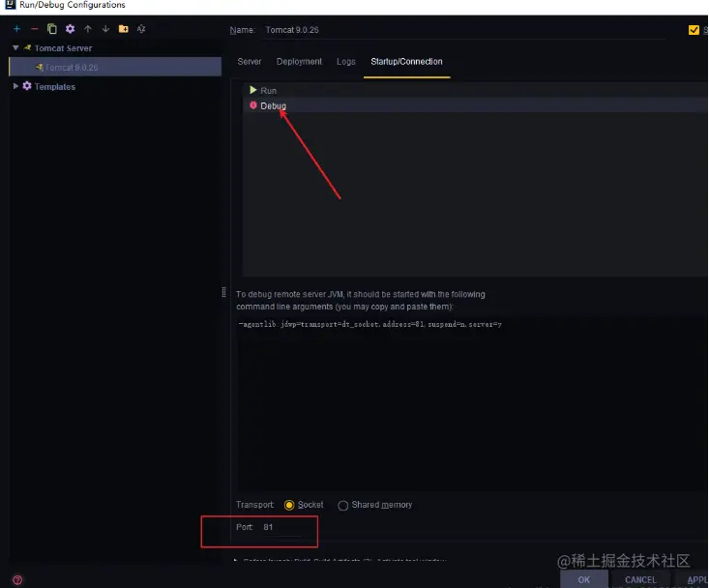Edit the Port field value 81
Image resolution: width=709 pixels, height=588 pixels.
click(x=282, y=527)
